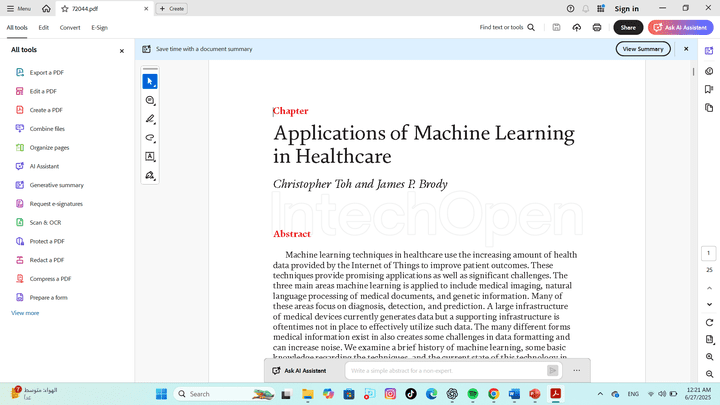Viewport: 720px width, 405px height.
Task: Open more options in AI assistant bar
Action: pos(577,371)
